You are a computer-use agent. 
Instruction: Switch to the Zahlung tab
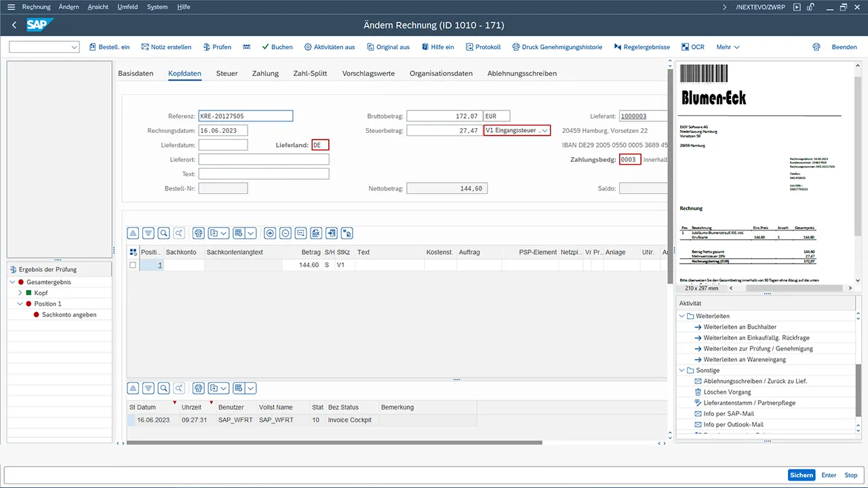pyautogui.click(x=265, y=73)
